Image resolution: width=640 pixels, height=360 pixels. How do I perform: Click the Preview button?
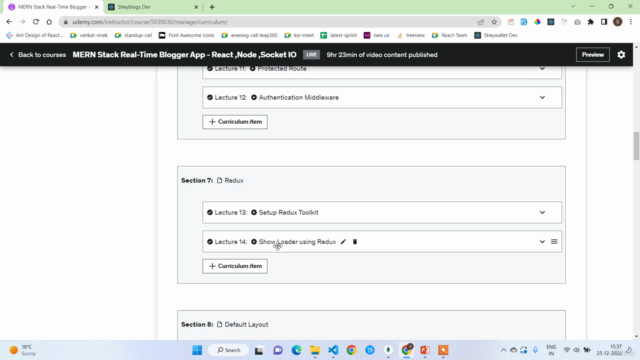(x=593, y=55)
